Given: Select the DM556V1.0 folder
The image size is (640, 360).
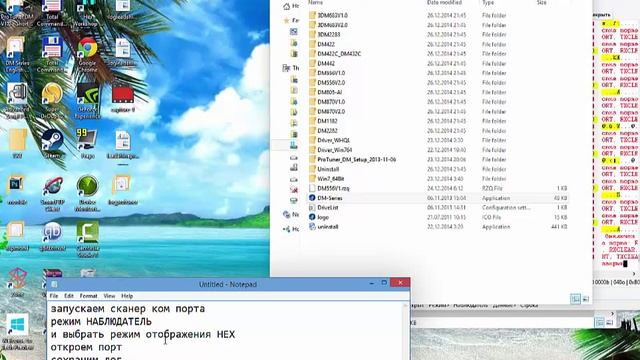Looking at the screenshot, I should point(438,73).
